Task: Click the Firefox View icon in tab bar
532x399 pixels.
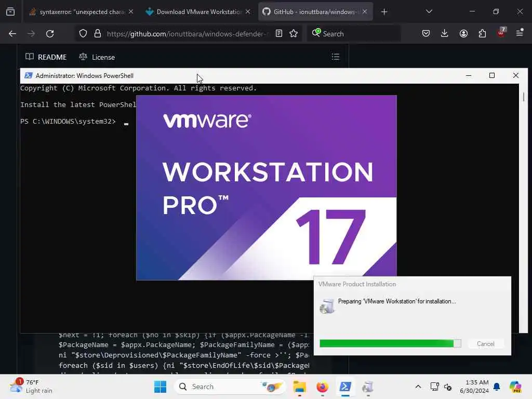Action: [x=10, y=12]
